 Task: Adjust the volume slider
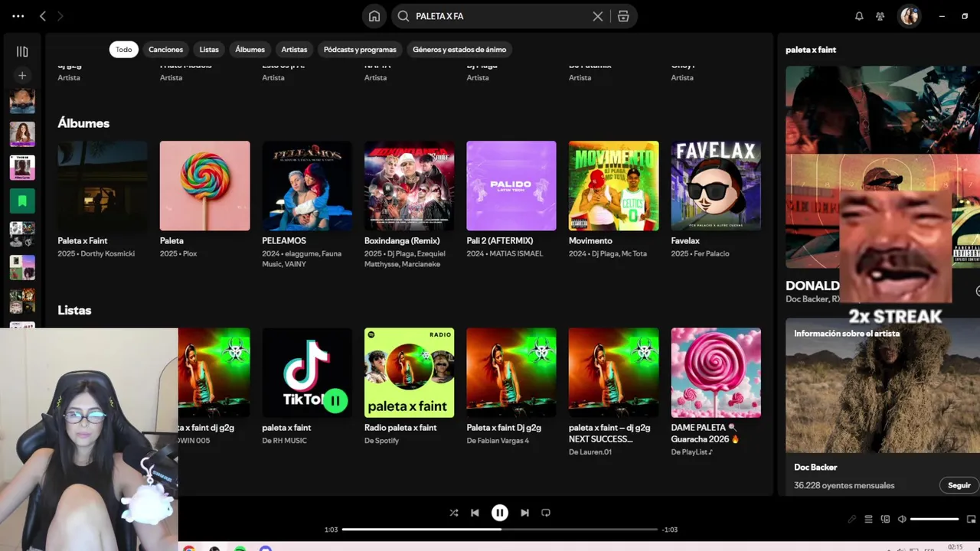pyautogui.click(x=935, y=519)
